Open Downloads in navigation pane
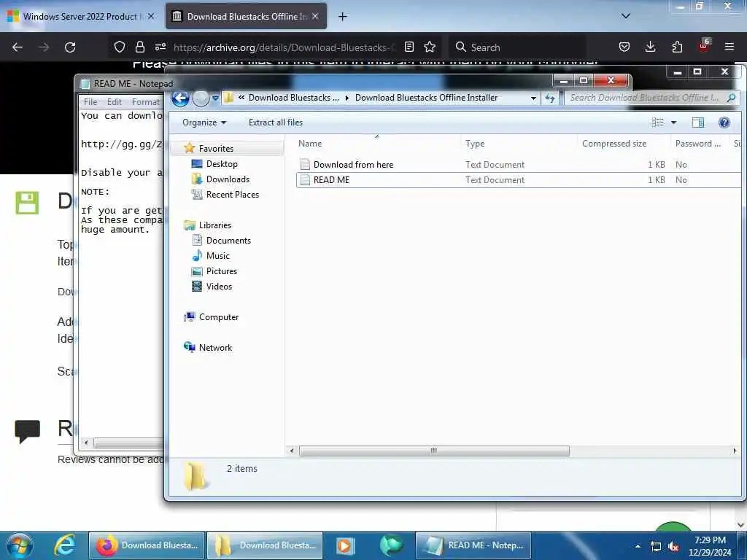747x560 pixels. [x=228, y=179]
